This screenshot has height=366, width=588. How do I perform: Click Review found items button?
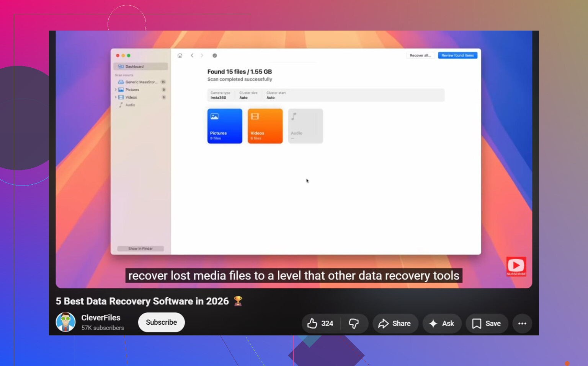coord(457,55)
